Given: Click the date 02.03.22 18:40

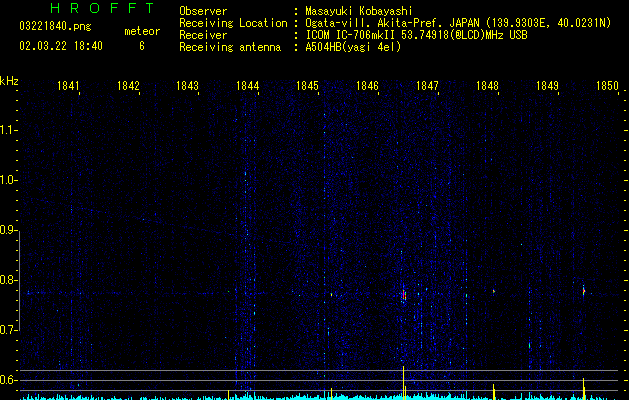Looking at the screenshot, I should [61, 46].
